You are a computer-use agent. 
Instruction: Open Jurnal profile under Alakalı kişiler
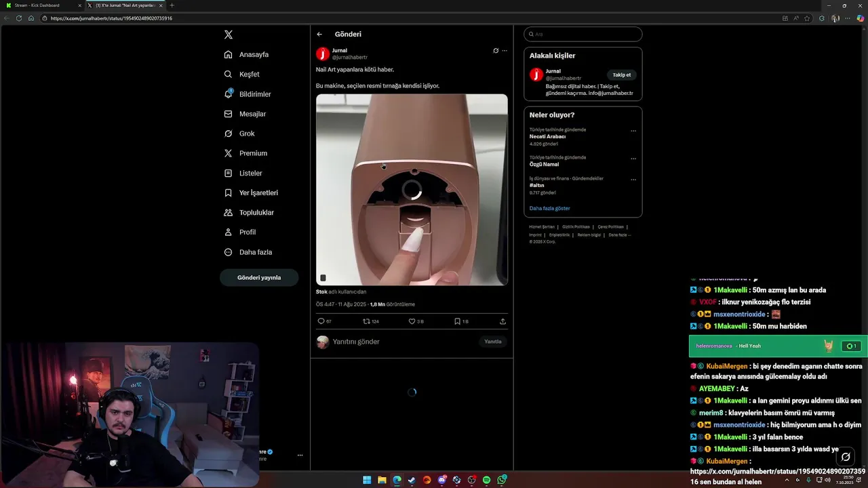point(553,71)
